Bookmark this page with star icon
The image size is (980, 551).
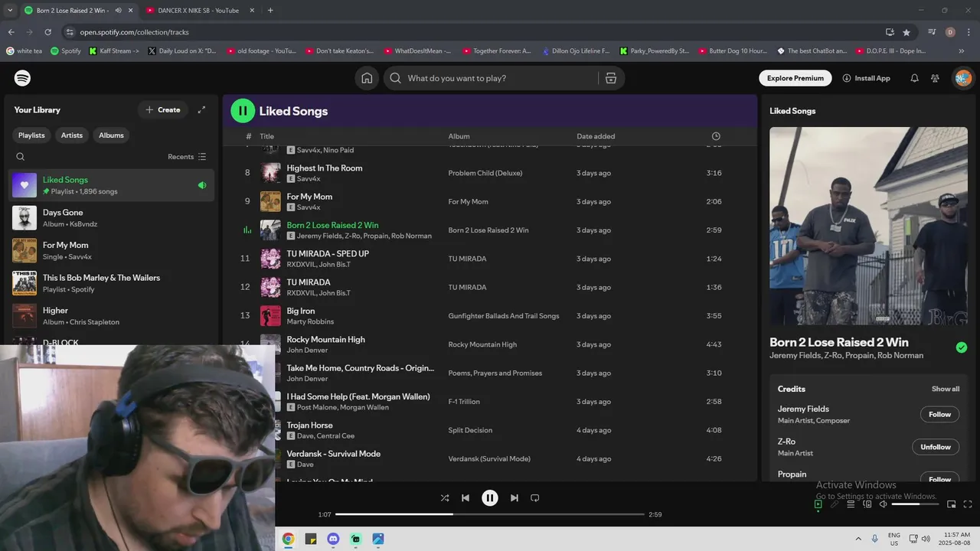coord(906,32)
